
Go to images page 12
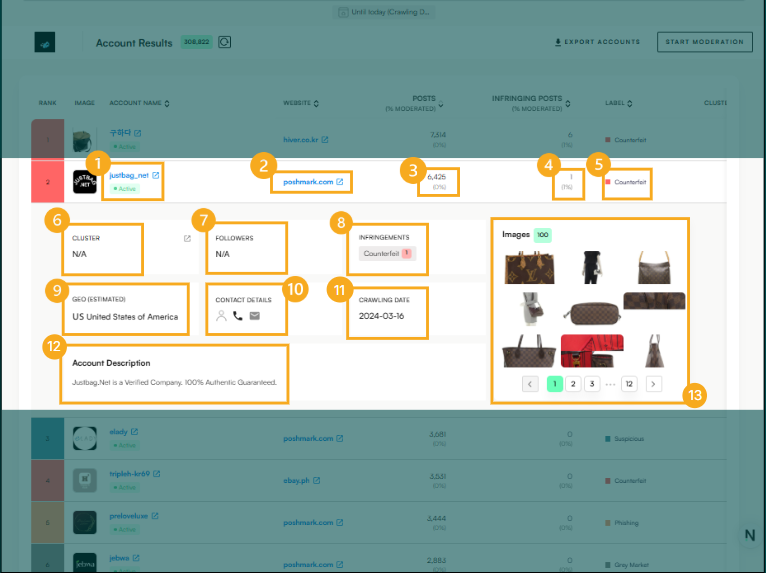[x=629, y=384]
